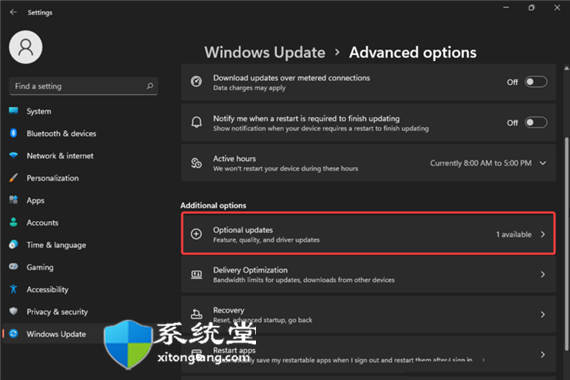Expand Active hours dropdown chevron
570x380 pixels.
(x=543, y=163)
